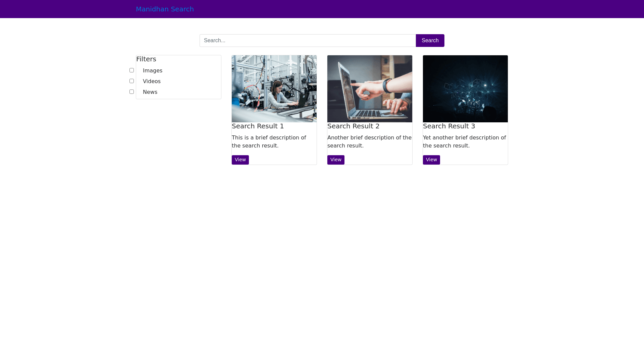Click the News filter label
Image resolution: width=644 pixels, height=362 pixels.
(x=150, y=92)
